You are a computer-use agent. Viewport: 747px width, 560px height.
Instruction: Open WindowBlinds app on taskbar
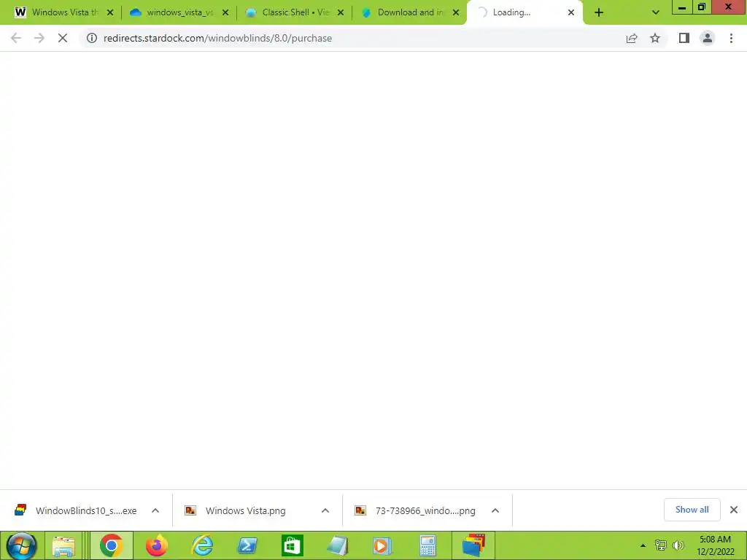pyautogui.click(x=473, y=545)
